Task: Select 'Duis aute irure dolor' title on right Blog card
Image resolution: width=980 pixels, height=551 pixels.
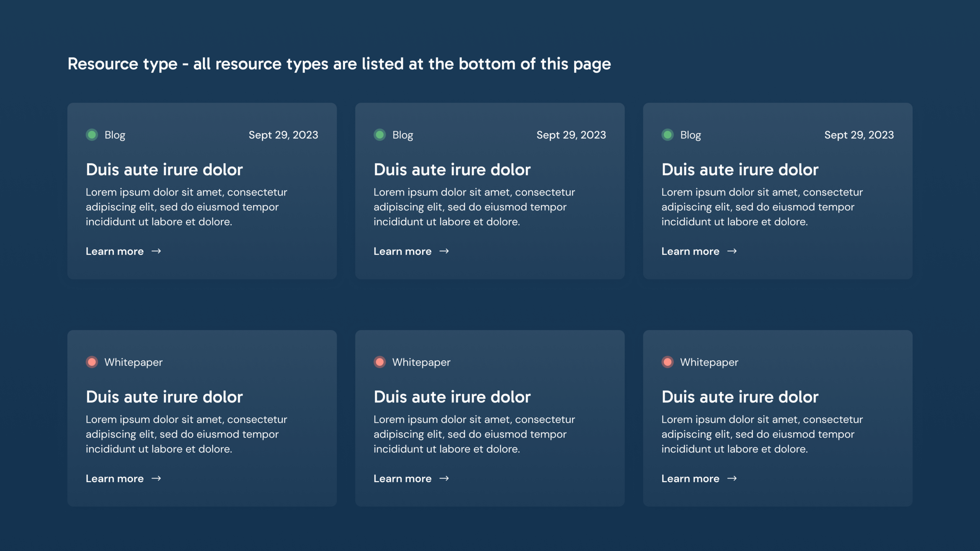Action: click(x=740, y=170)
